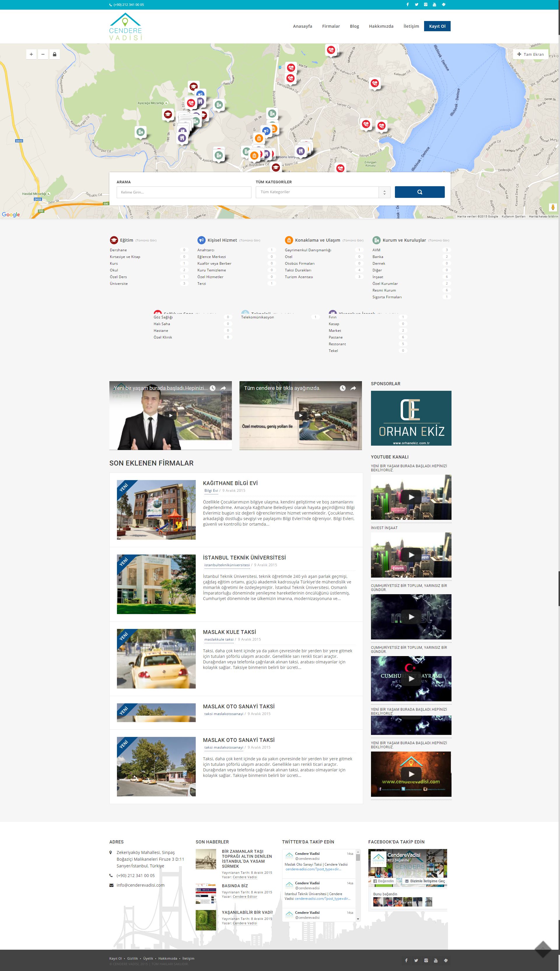
Task: Expand Eğitim category via Tümünü Gör
Action: pos(146,240)
